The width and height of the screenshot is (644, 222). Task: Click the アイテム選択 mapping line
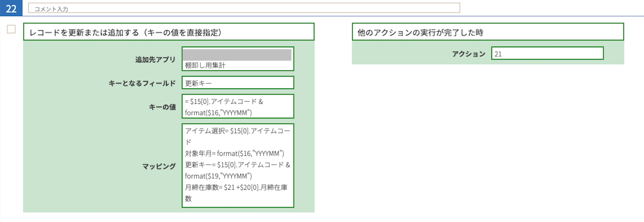tap(237, 131)
